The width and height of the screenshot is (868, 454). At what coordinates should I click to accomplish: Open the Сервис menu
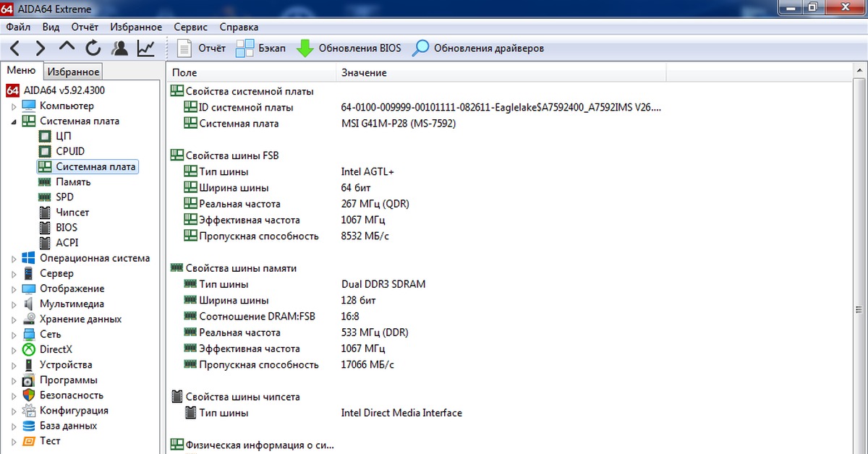point(191,27)
